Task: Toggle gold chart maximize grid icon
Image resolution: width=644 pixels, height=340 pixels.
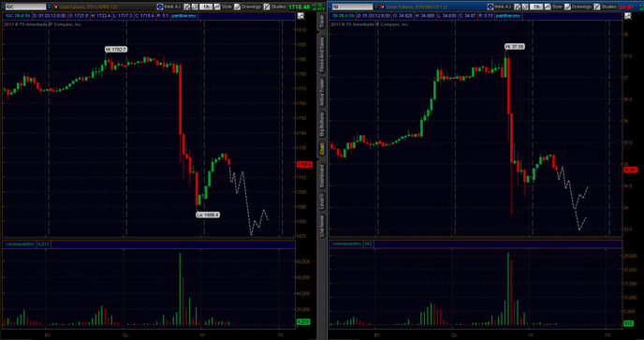Action: coord(300,16)
